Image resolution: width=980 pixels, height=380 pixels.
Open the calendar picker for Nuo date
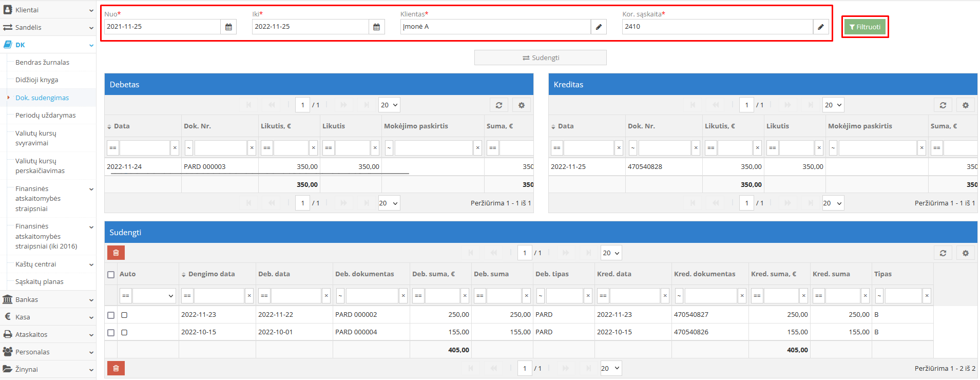click(x=228, y=27)
